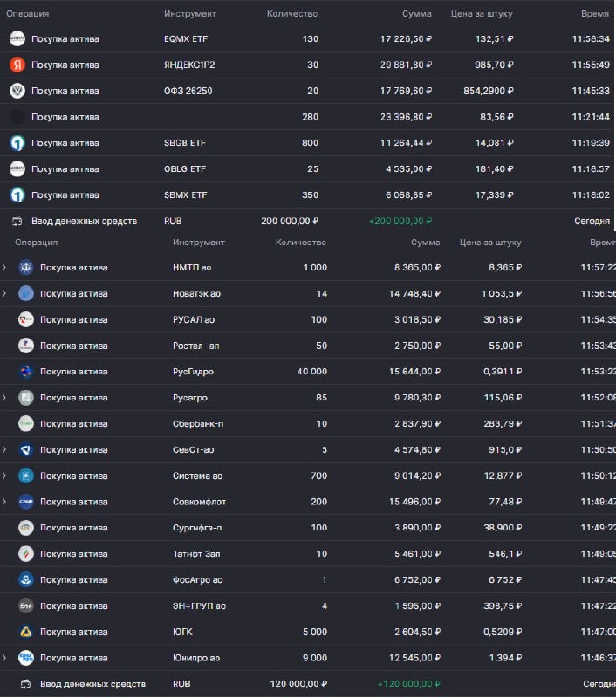Viewport: 616px width, 698px height.
Task: Select the EQMX ETF instrument name
Action: [186, 38]
